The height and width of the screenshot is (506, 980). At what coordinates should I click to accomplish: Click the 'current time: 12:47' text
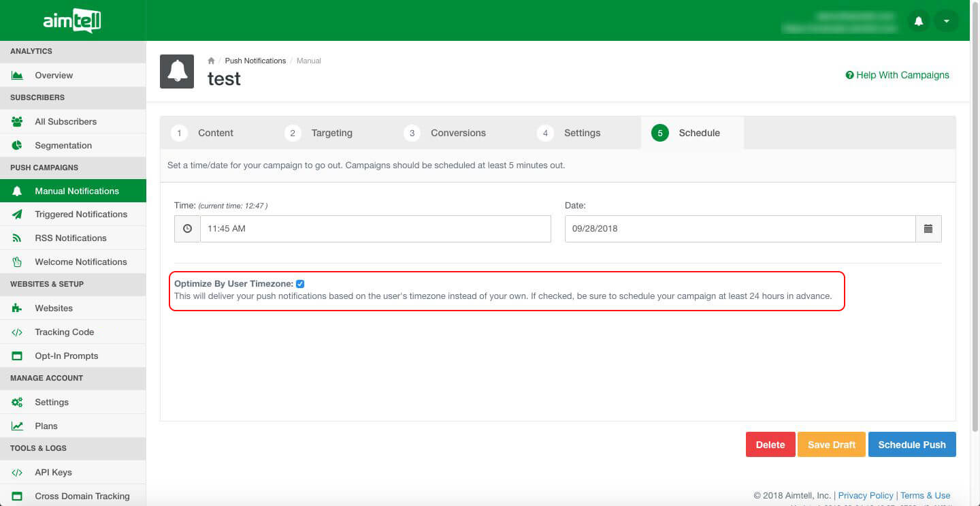click(233, 206)
